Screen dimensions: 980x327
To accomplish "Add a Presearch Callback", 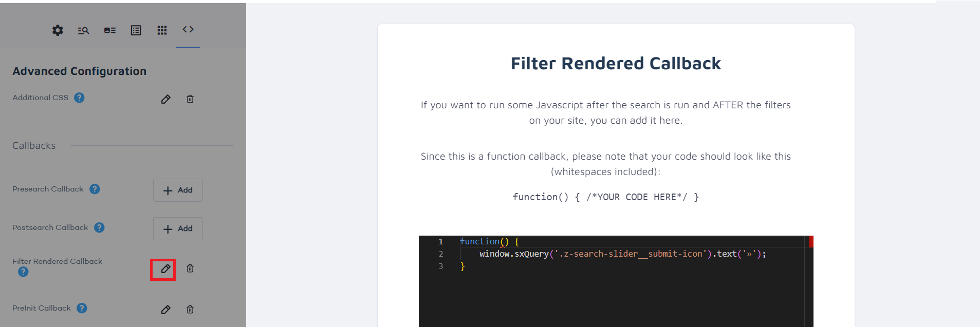I will (x=178, y=190).
